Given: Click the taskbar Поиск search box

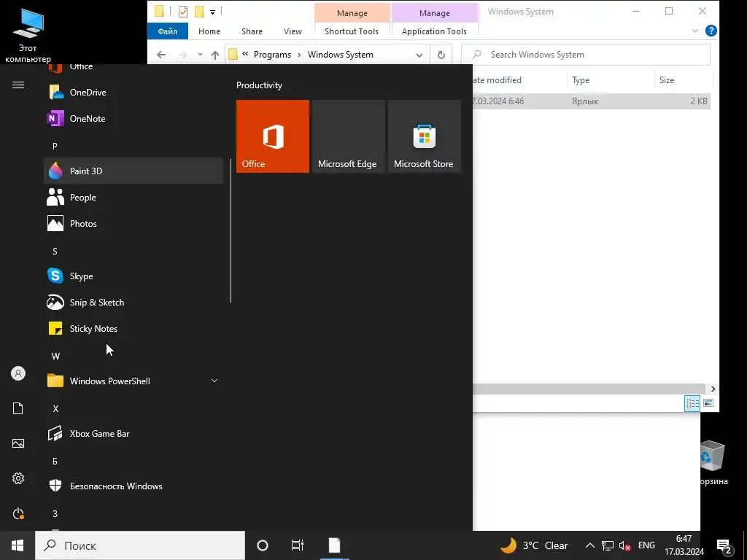Looking at the screenshot, I should pyautogui.click(x=140, y=545).
